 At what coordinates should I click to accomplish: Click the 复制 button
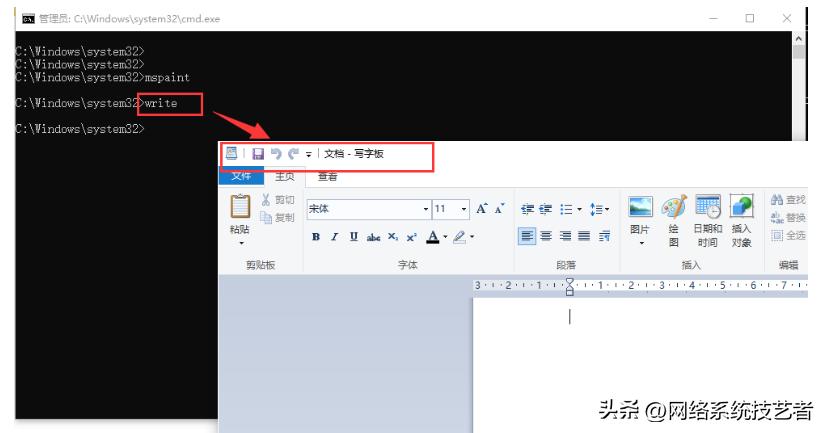point(278,217)
